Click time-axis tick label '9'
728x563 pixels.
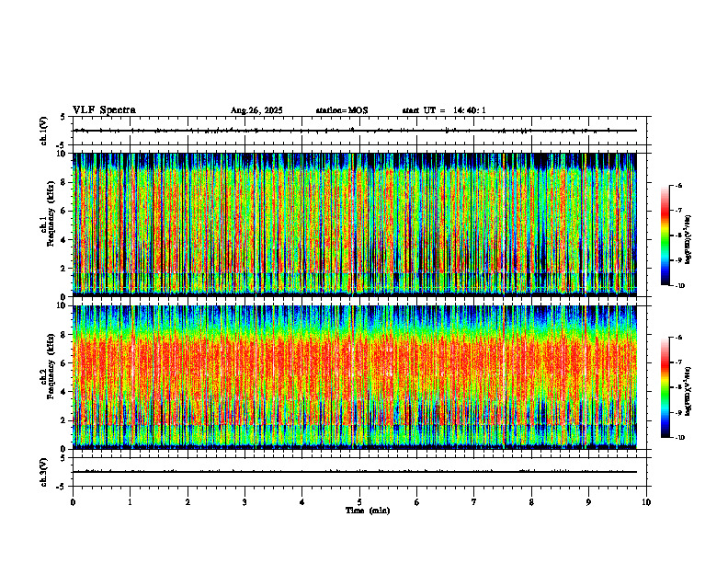click(x=588, y=502)
